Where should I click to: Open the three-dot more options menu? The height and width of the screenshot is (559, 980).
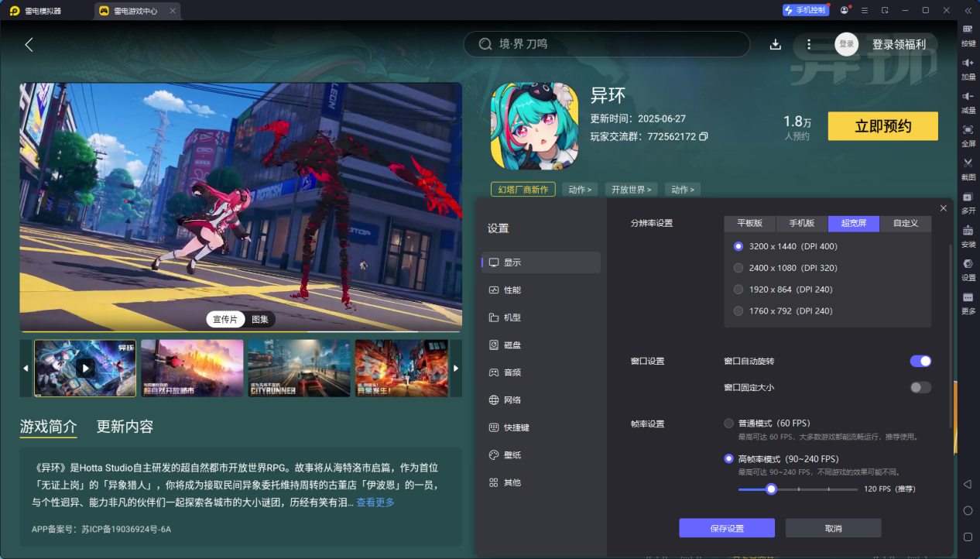(x=809, y=44)
